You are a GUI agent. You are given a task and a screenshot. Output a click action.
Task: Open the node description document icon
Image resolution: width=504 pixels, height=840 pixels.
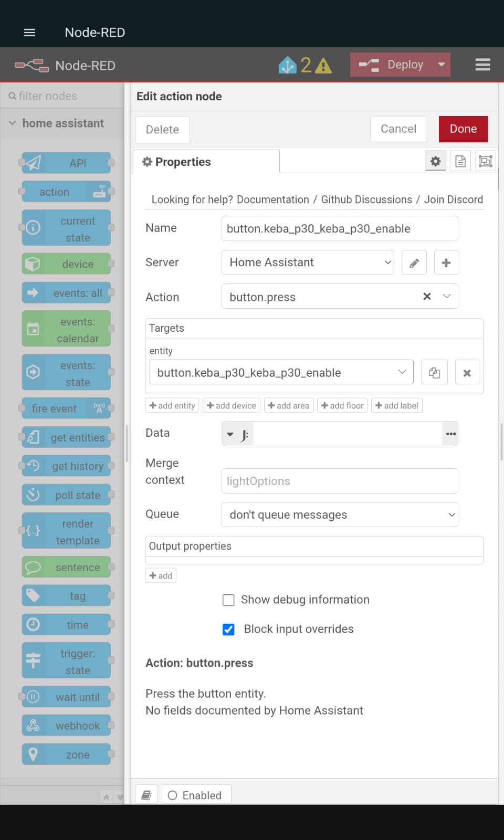tap(460, 161)
